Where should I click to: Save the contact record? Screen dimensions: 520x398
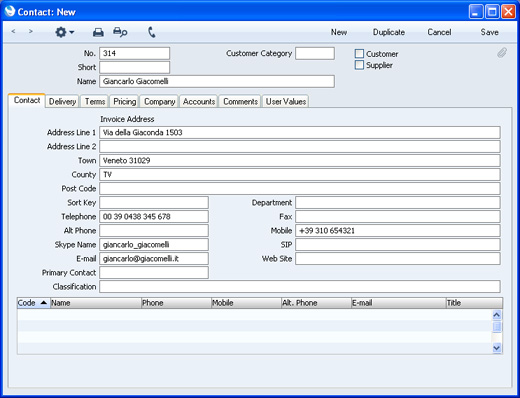(x=489, y=32)
